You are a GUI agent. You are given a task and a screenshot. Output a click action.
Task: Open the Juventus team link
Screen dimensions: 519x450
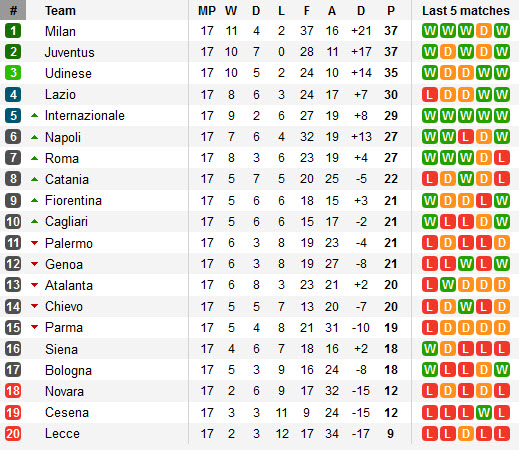pyautogui.click(x=70, y=52)
